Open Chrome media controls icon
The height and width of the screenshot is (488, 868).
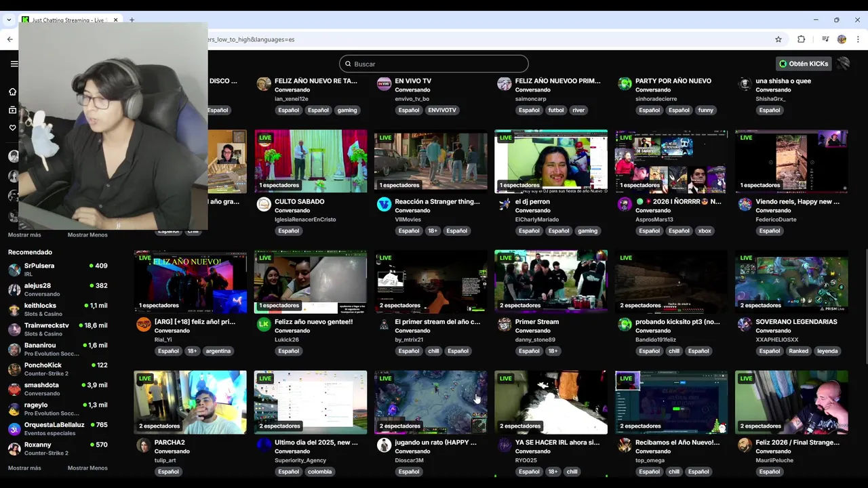pos(825,39)
